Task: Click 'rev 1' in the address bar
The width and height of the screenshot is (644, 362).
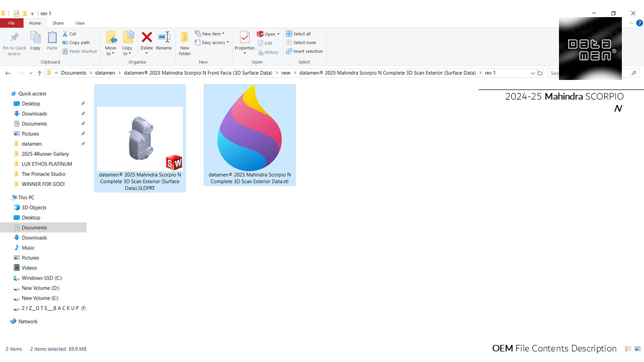Action: click(490, 73)
